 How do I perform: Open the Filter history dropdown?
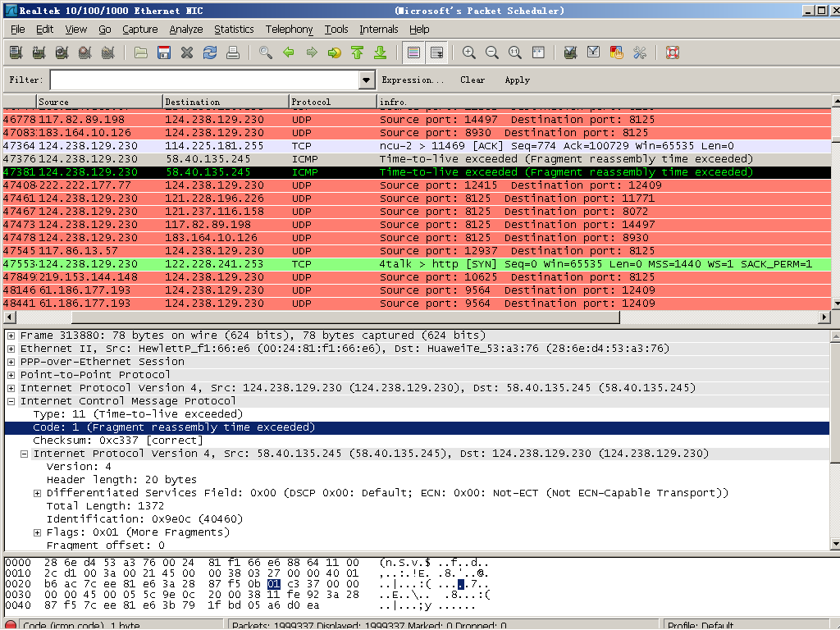(366, 80)
